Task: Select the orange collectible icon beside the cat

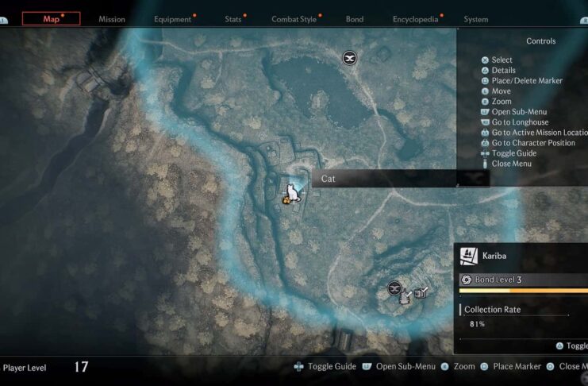Action: tap(286, 201)
